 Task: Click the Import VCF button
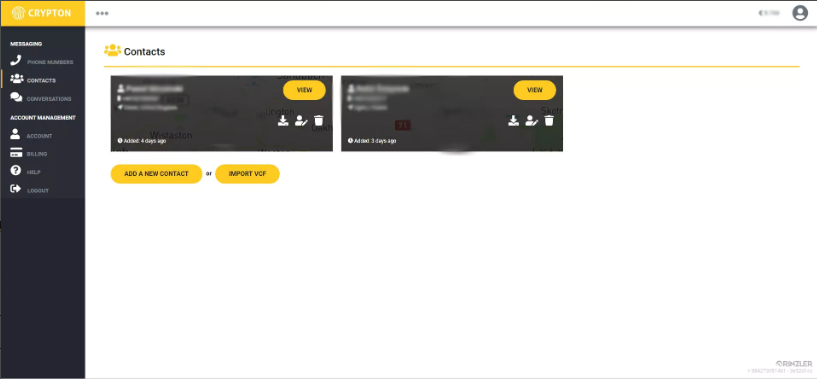pyautogui.click(x=247, y=174)
